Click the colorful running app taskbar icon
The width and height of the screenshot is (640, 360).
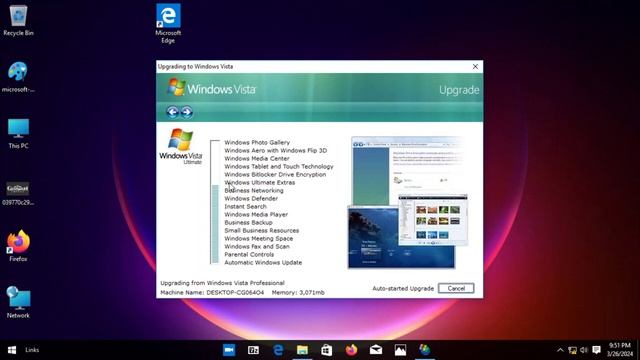point(425,350)
